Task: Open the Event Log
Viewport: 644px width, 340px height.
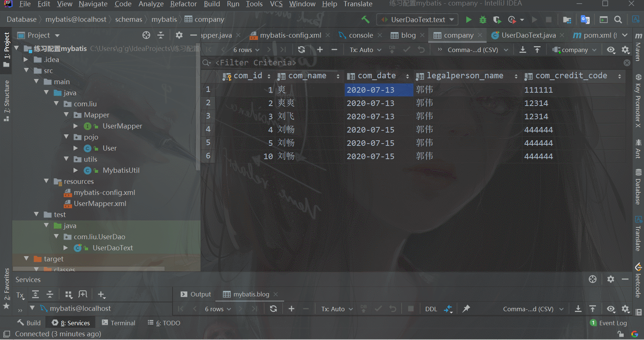Action: click(x=609, y=323)
